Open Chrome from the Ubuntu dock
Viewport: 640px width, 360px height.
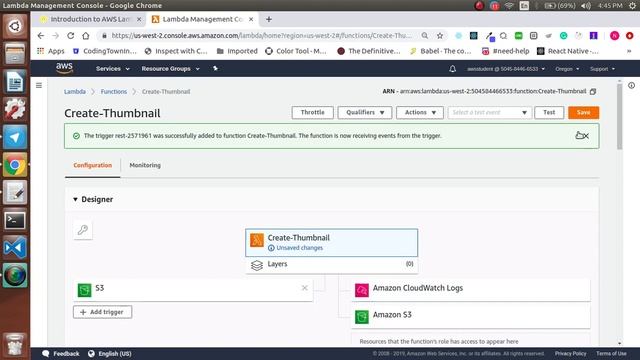click(15, 165)
